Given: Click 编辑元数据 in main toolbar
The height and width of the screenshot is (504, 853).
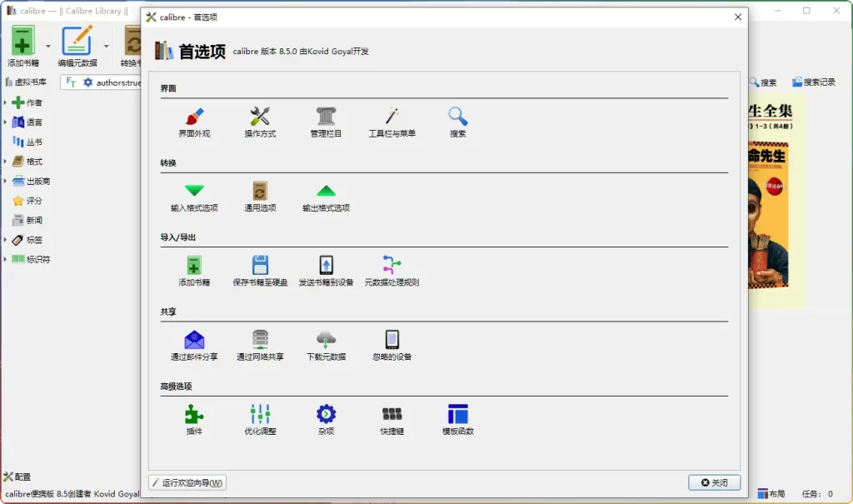Looking at the screenshot, I should (77, 47).
